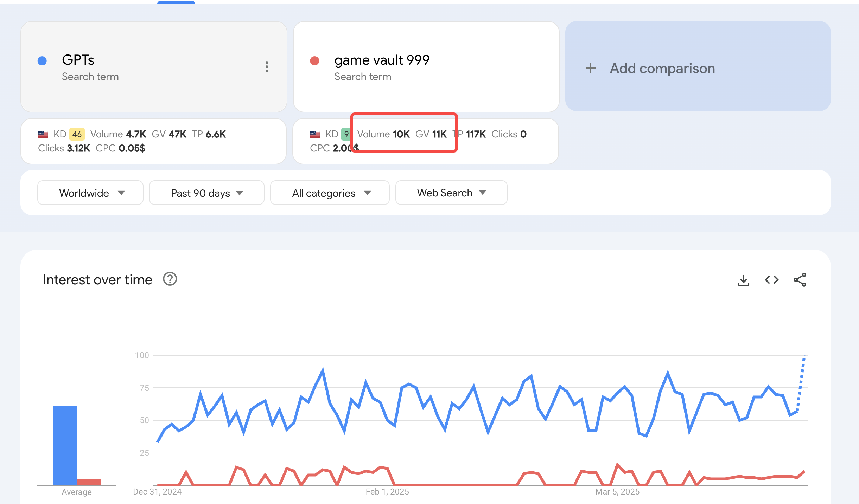The height and width of the screenshot is (504, 859).
Task: Share the Interest over time chart
Action: 800,280
